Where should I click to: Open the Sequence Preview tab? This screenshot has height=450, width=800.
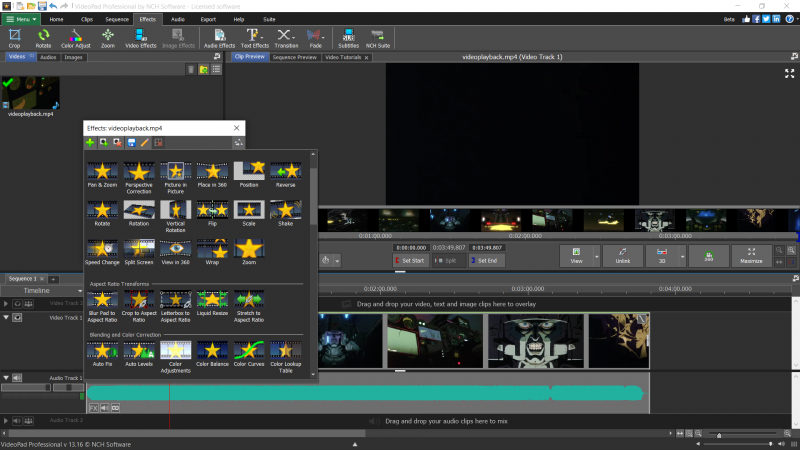coord(295,57)
